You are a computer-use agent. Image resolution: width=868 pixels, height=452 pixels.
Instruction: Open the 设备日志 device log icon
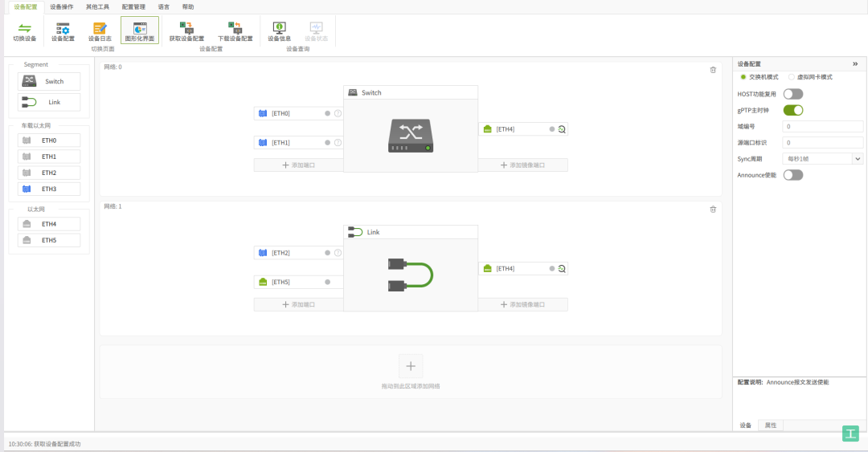(100, 31)
